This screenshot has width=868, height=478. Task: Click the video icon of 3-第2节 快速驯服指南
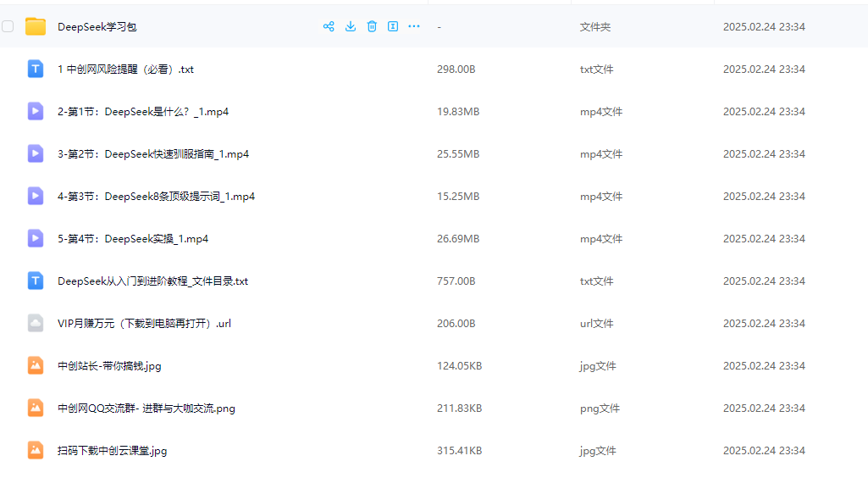click(36, 154)
